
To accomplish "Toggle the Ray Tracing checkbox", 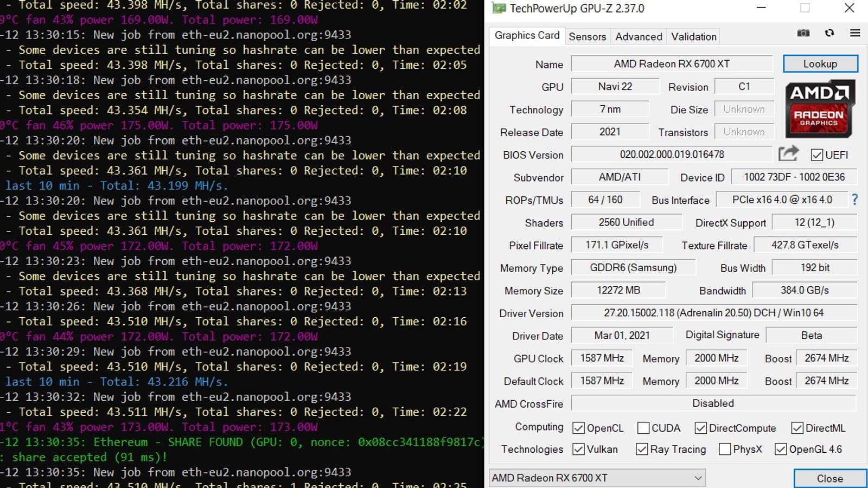I will coord(642,450).
